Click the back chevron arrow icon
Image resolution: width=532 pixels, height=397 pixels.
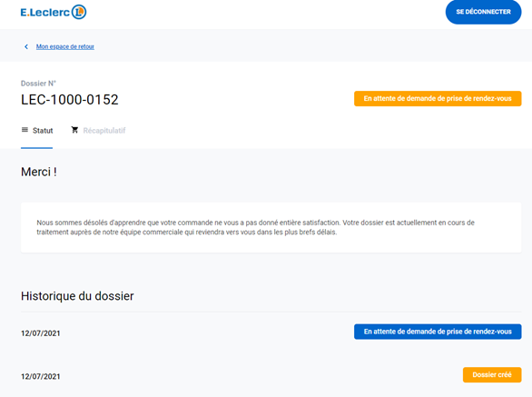tap(26, 46)
